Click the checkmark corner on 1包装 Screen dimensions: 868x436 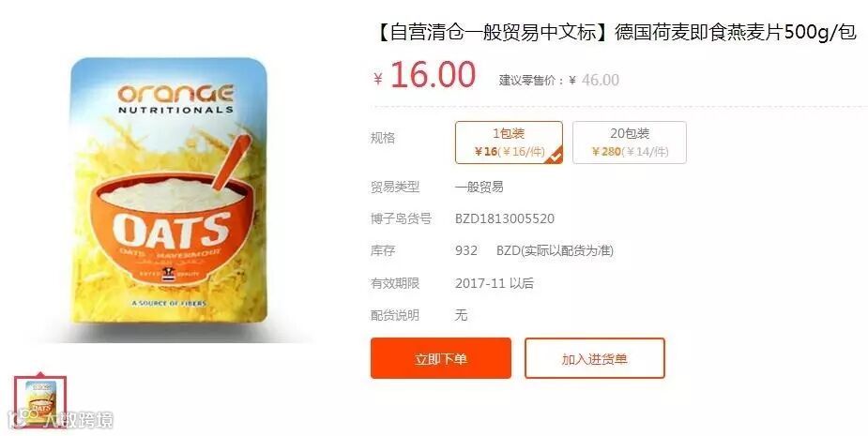pos(555,156)
